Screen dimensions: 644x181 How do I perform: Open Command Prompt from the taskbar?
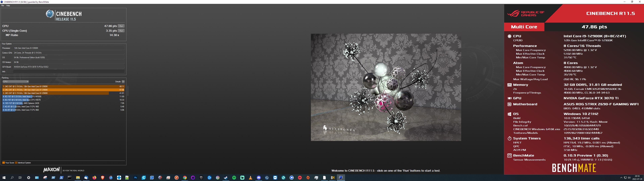click(x=69, y=178)
